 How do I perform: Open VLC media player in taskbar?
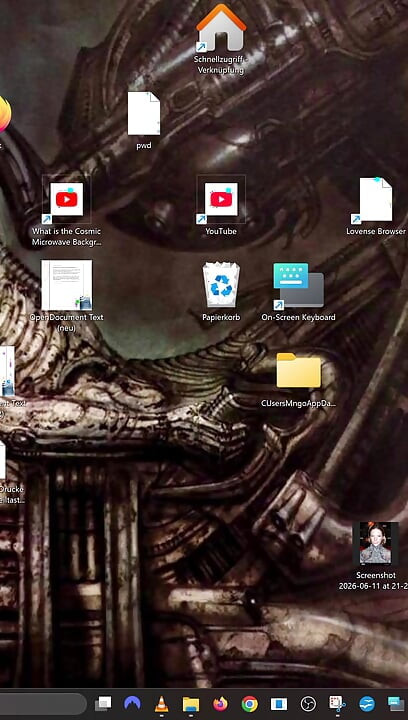click(x=161, y=703)
